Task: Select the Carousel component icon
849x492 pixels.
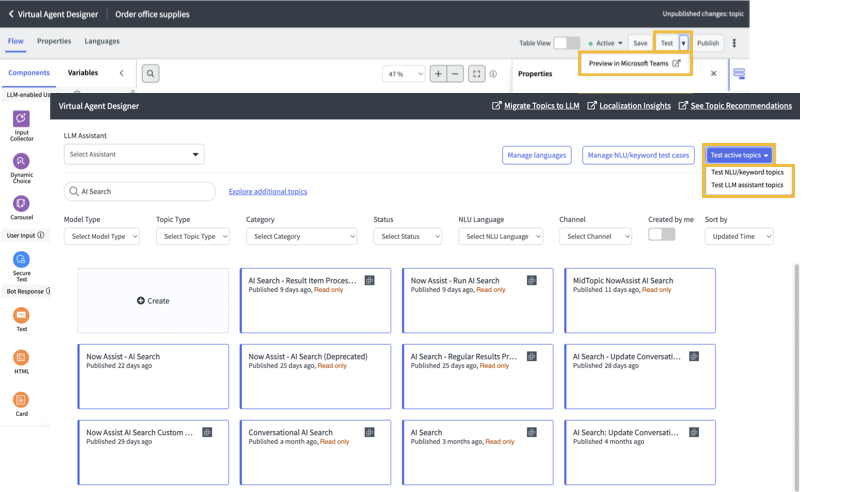Action: click(21, 204)
